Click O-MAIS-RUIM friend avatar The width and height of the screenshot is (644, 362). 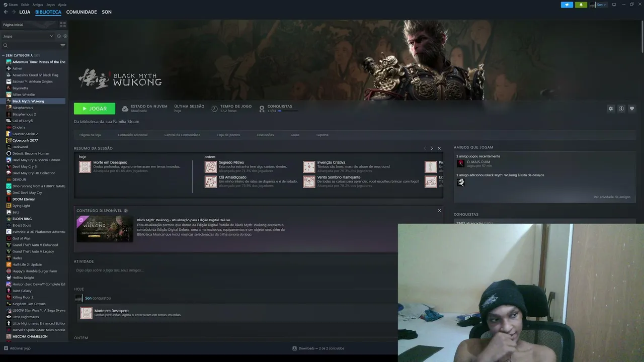[x=460, y=163]
